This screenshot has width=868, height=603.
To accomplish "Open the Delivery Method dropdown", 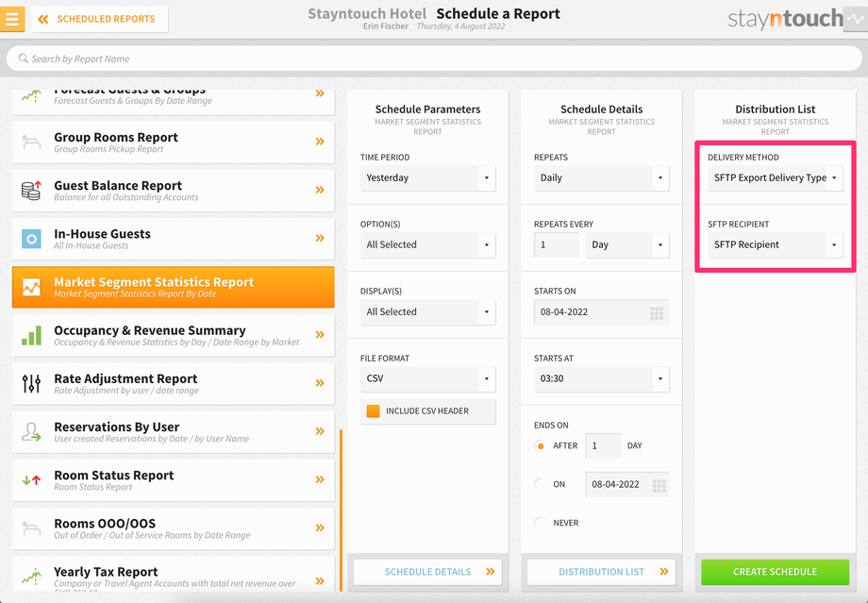I will [775, 177].
